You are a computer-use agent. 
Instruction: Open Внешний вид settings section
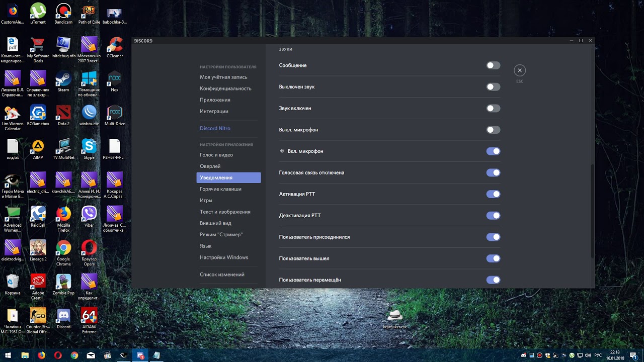[x=228, y=223]
